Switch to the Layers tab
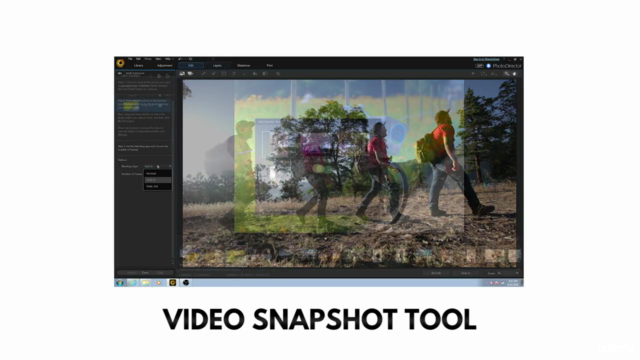This screenshot has width=640, height=360. tap(217, 66)
